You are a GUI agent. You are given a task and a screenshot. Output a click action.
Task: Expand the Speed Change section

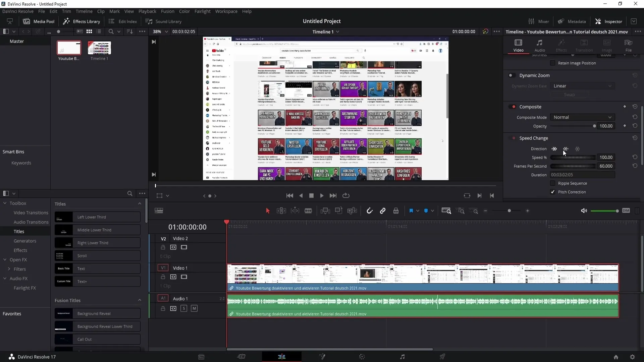[x=534, y=138]
